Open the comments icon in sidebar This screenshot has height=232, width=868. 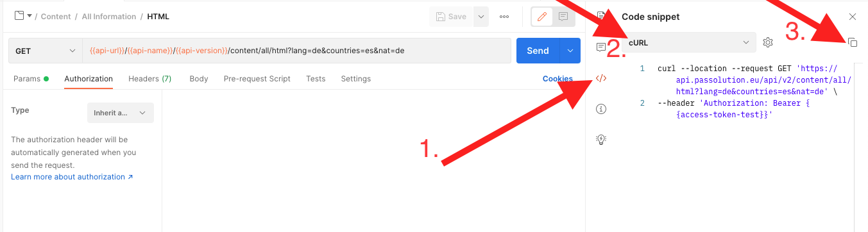coord(601,47)
